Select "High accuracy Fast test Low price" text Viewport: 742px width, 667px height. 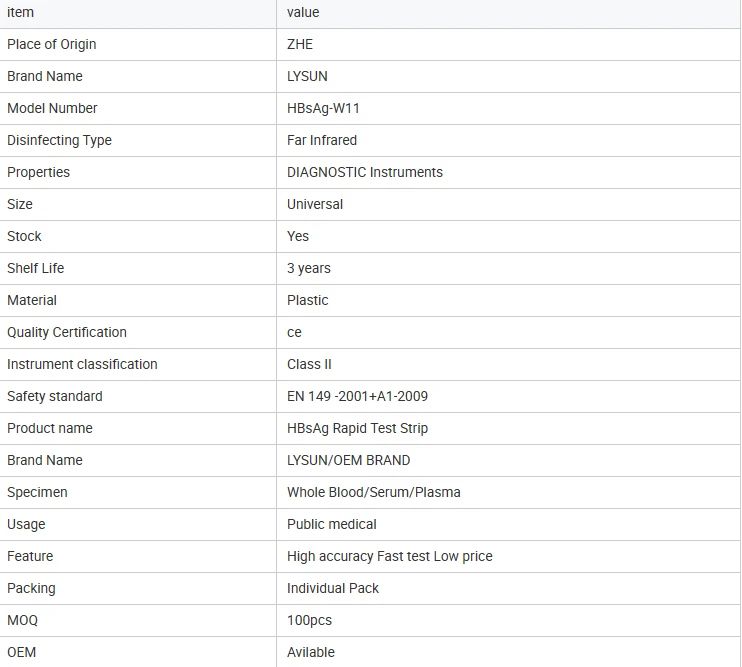(x=389, y=556)
